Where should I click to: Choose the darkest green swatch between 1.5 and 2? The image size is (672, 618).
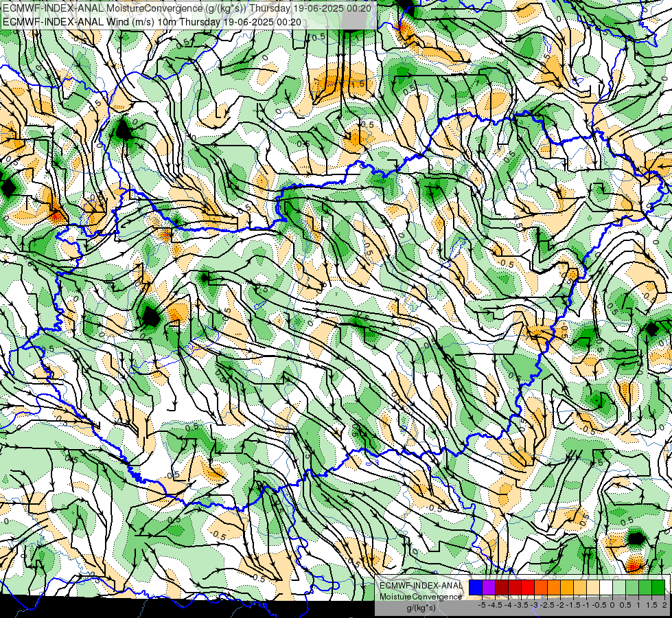(x=659, y=588)
